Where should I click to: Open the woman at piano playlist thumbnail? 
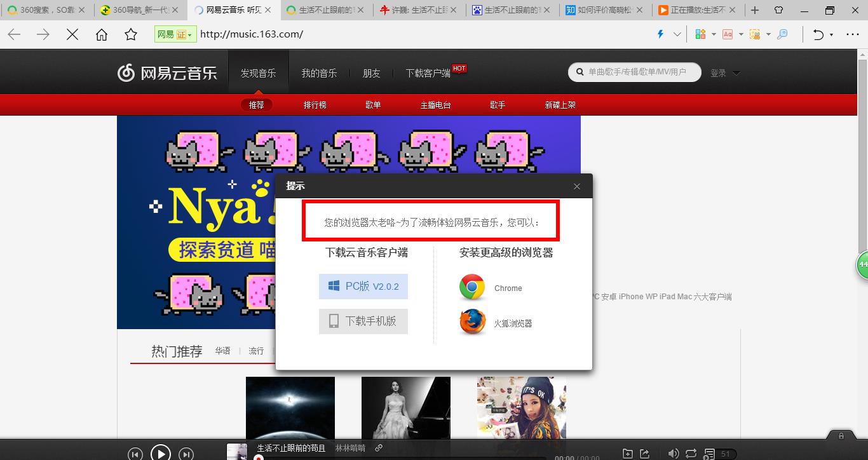(x=406, y=407)
